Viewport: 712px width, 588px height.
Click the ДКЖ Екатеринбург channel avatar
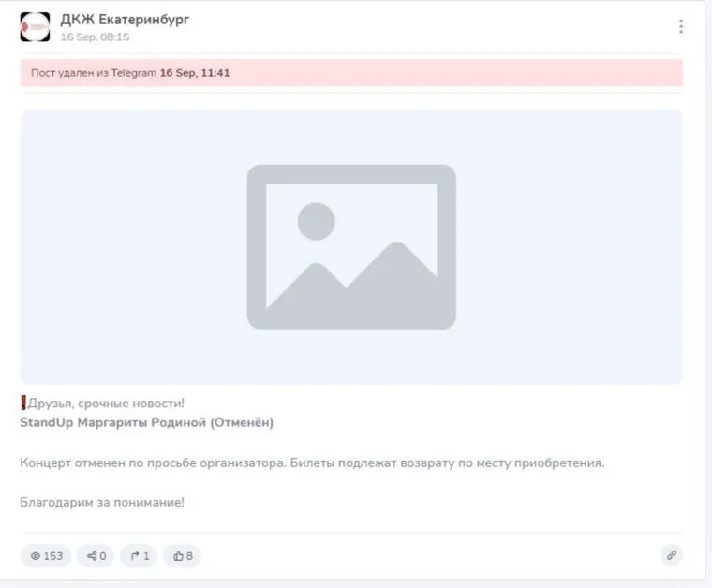35,27
